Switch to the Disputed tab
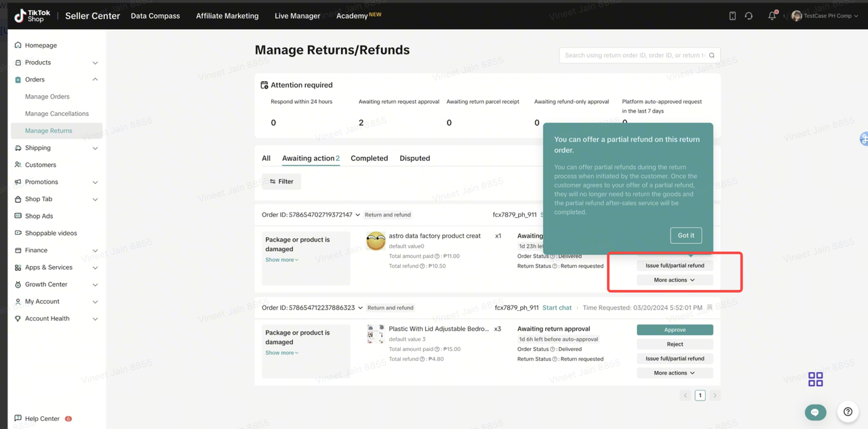 [414, 158]
